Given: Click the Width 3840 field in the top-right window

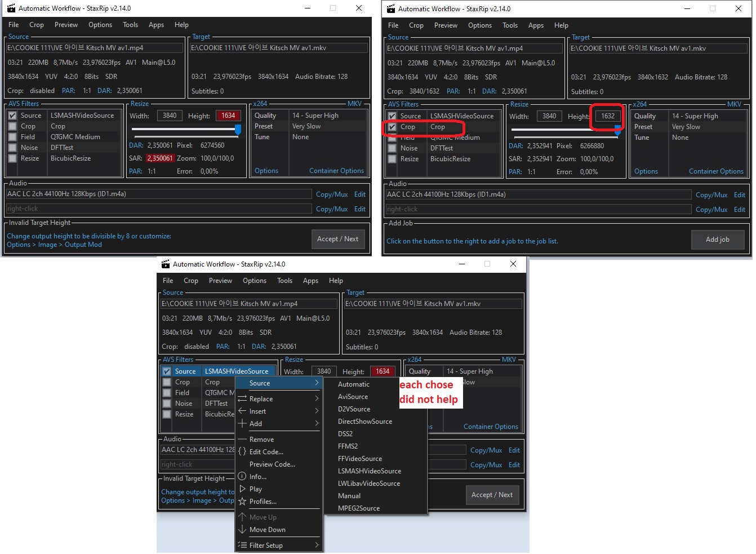Looking at the screenshot, I should point(549,116).
